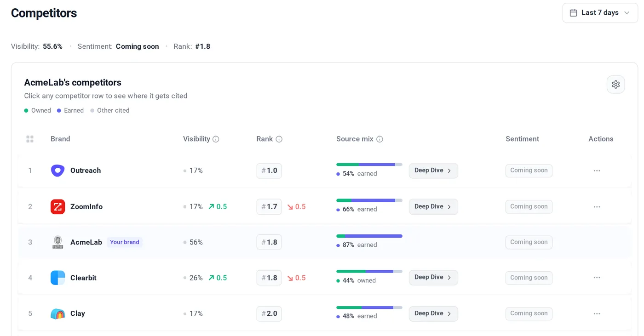Click the Earned legend item
This screenshot has width=644, height=336.
pos(70,110)
